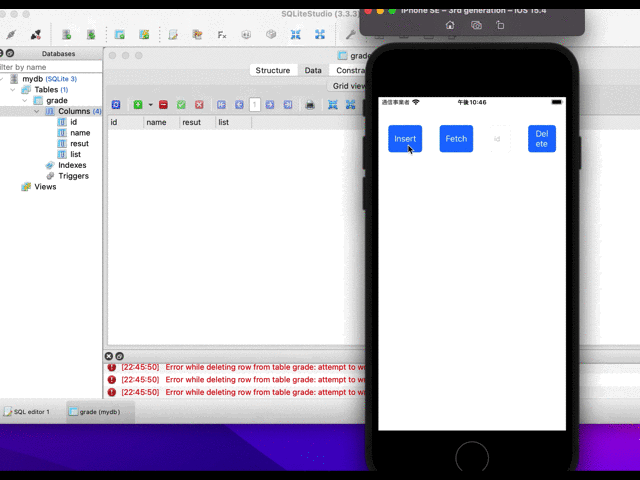Collapse the mydb database tree node

click(x=4, y=78)
